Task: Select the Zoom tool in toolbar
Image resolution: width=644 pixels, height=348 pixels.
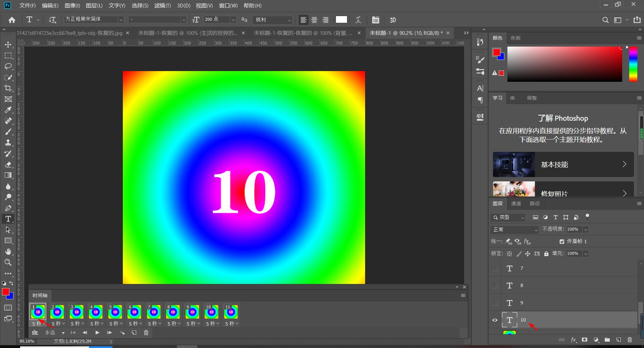Action: point(8,263)
